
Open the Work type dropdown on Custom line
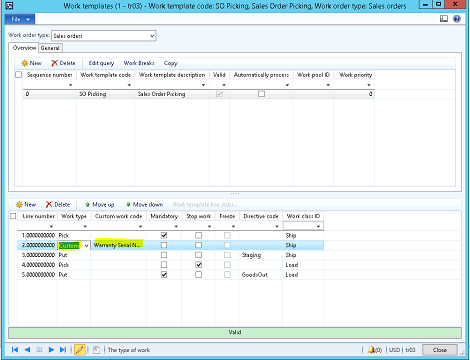86,245
